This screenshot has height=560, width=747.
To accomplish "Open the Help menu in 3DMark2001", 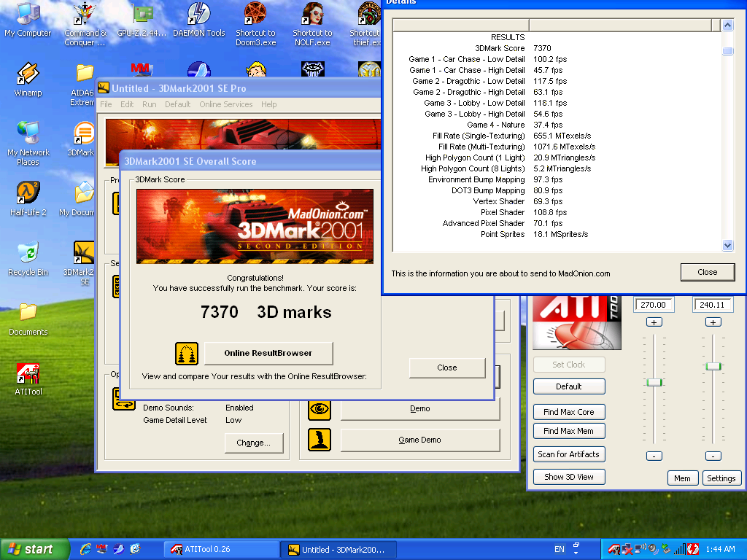I will click(x=268, y=104).
